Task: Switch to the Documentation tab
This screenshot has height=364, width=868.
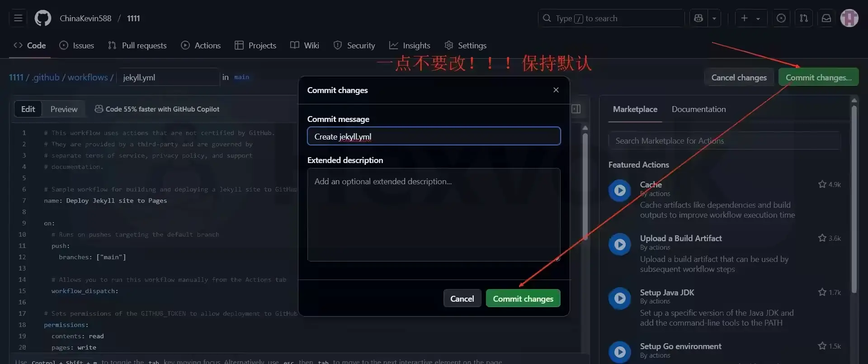Action: click(x=699, y=109)
